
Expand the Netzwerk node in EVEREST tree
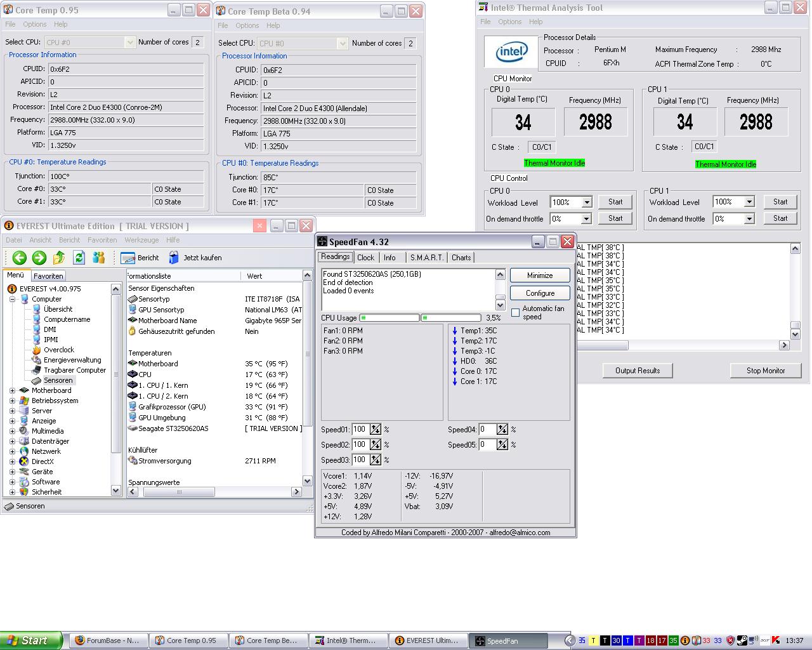point(12,451)
